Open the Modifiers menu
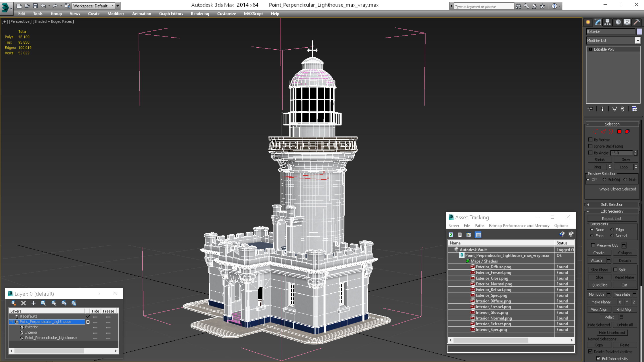Image resolution: width=644 pixels, height=362 pixels. point(116,14)
